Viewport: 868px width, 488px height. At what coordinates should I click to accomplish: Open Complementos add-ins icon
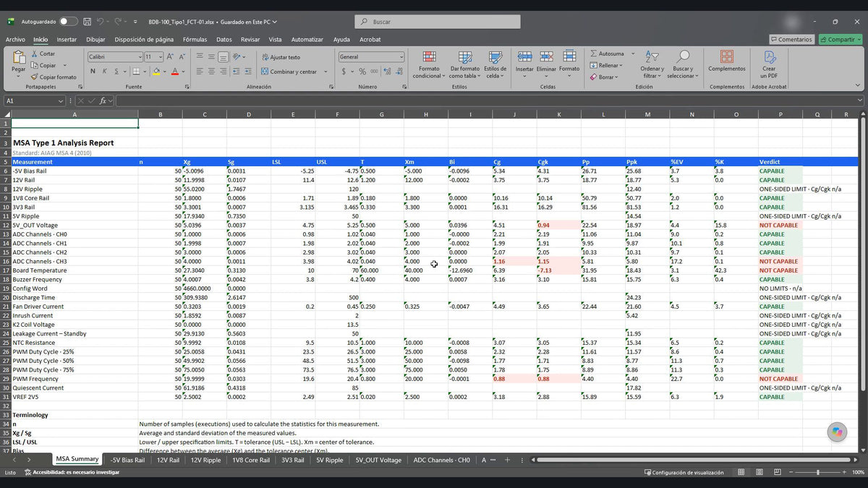point(726,56)
